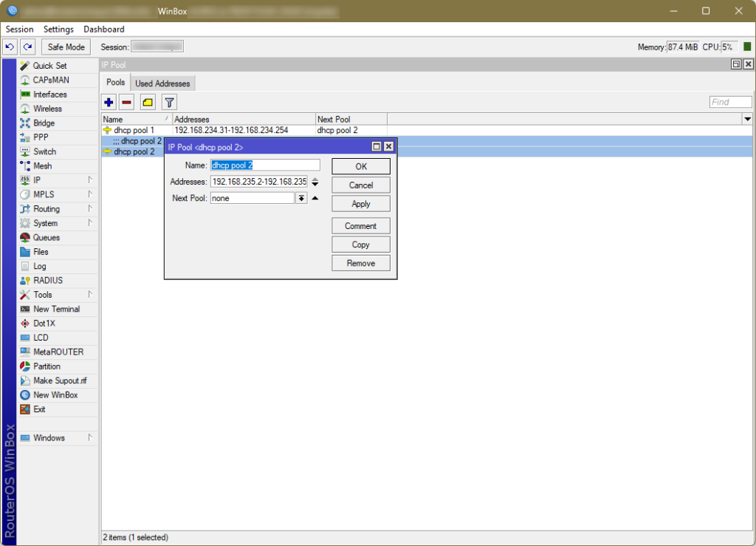The image size is (756, 546).
Task: Increment Addresses using the up stepper arrow
Action: tap(315, 178)
